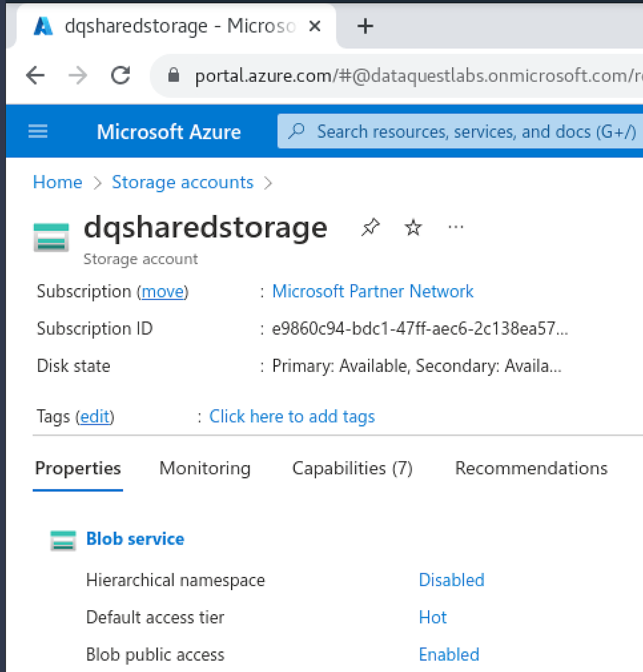Open a new browser tab
Image resolution: width=643 pixels, height=672 pixels.
365,26
